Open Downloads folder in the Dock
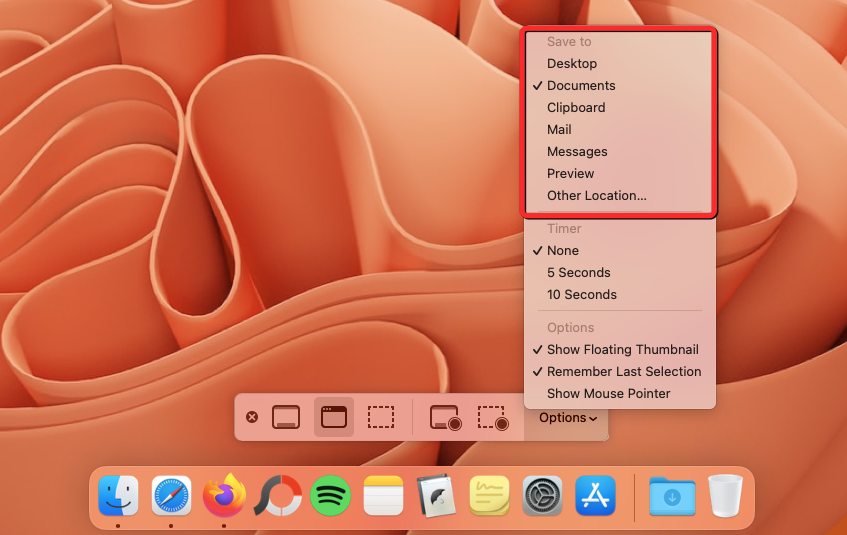 click(671, 495)
